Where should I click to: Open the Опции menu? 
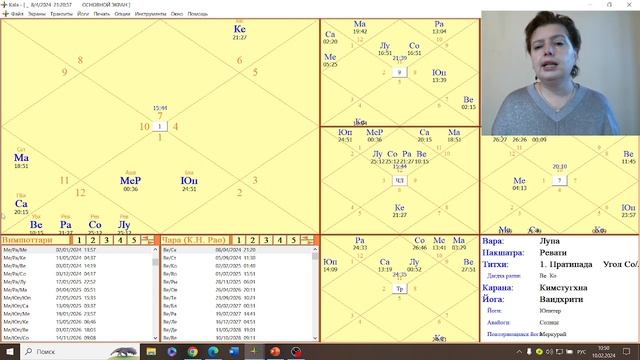tap(122, 14)
